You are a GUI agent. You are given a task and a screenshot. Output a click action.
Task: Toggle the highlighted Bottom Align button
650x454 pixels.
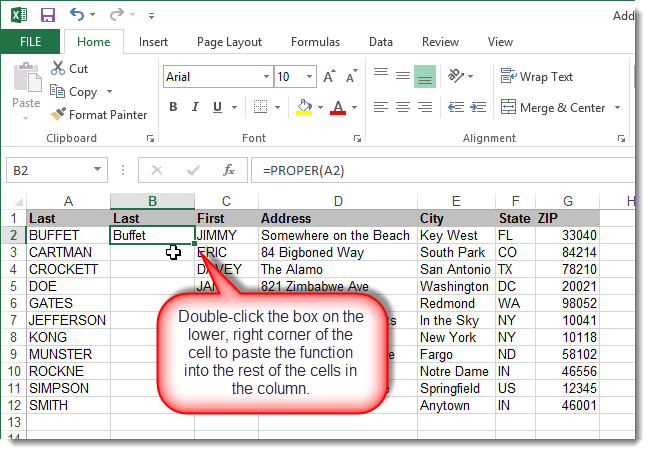click(x=425, y=76)
